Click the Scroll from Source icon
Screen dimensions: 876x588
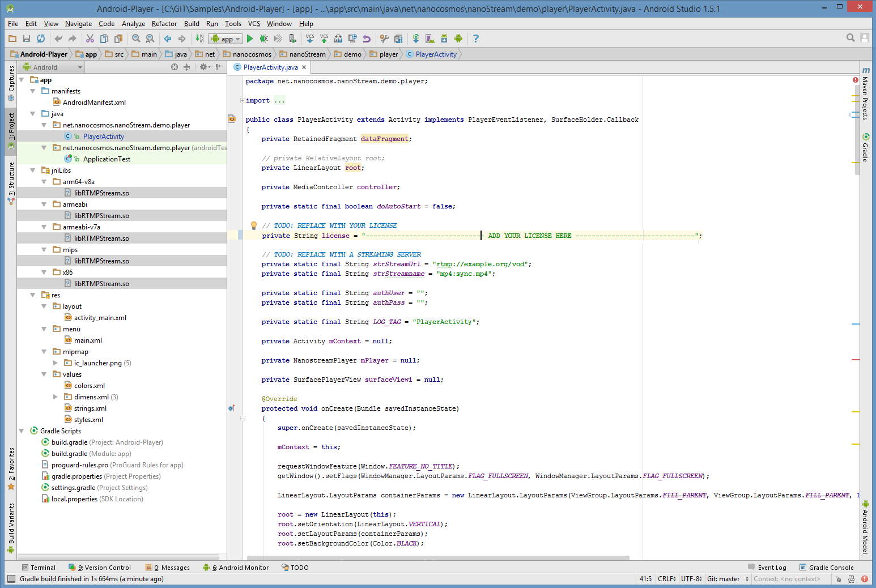pyautogui.click(x=175, y=67)
